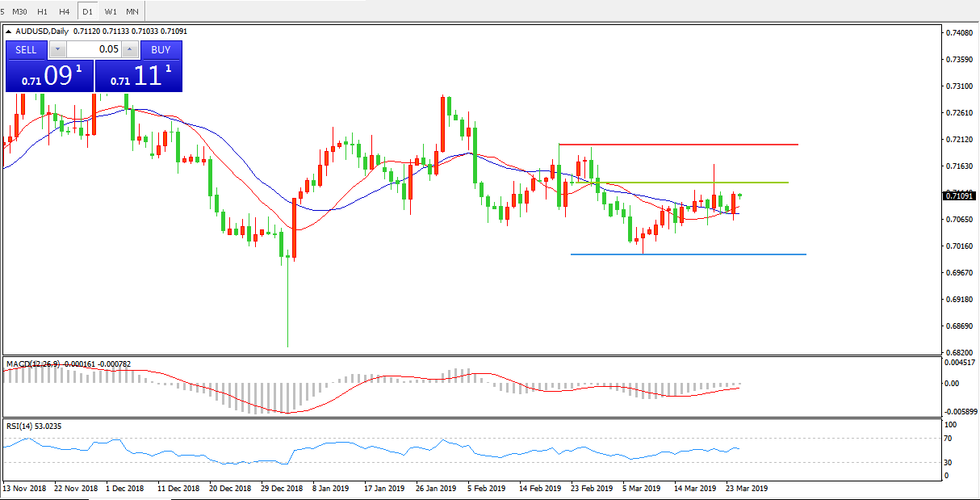Select the H4 timeframe tab

click(65, 11)
